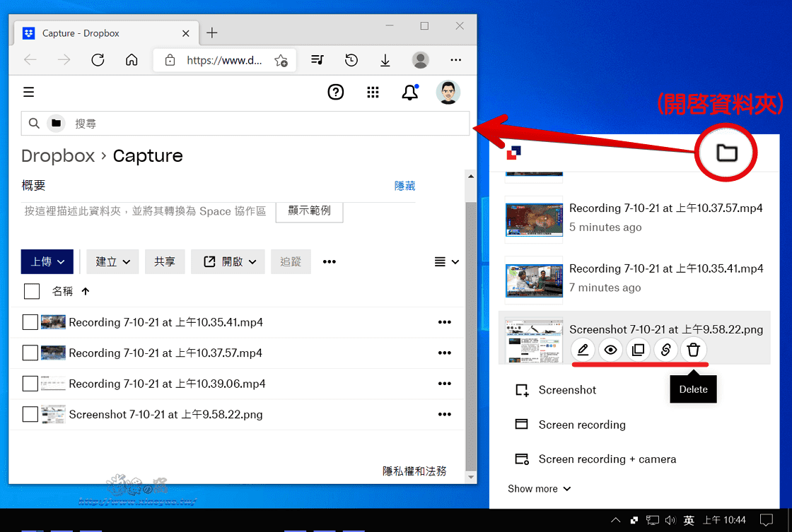Click the apps grid icon in Dropbox header

(373, 92)
